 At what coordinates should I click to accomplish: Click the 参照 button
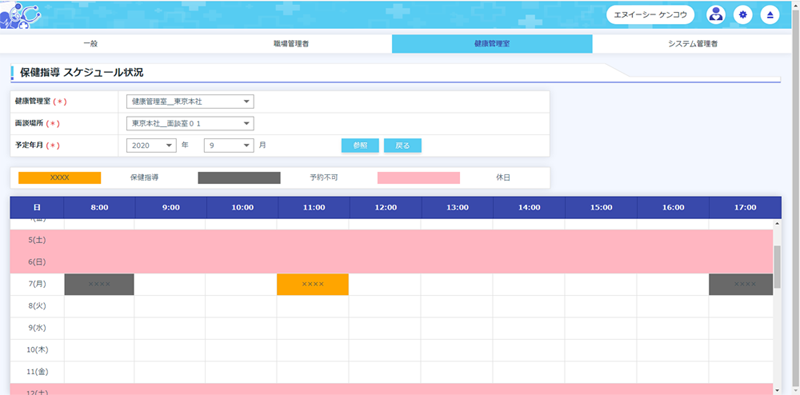click(x=360, y=145)
